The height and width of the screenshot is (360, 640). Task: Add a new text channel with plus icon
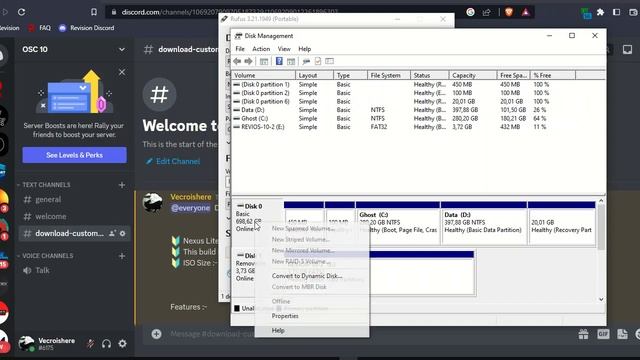coord(122,185)
